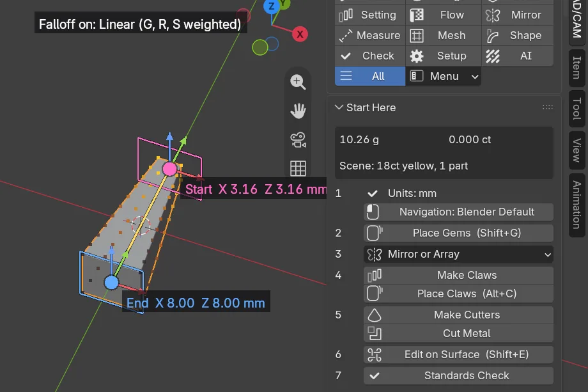Viewport: 588px width, 392px height.
Task: Click the Make Cutters button
Action: (x=458, y=315)
